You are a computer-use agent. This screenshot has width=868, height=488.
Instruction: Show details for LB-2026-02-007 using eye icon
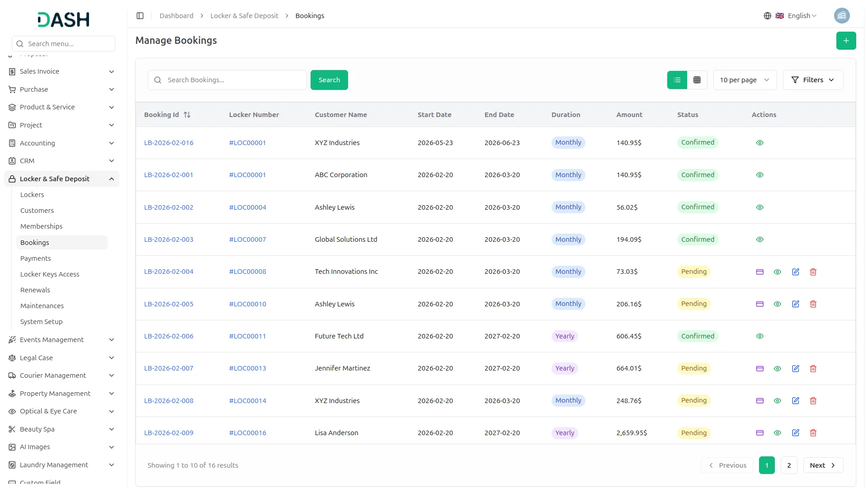(x=778, y=369)
